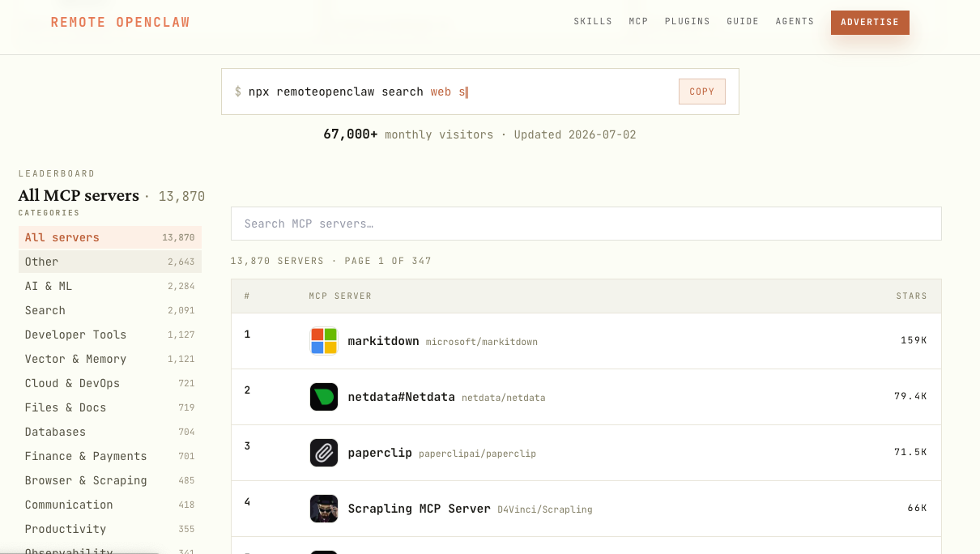Click the 67,000+ monthly visitors text
980x554 pixels.
pyautogui.click(x=408, y=134)
